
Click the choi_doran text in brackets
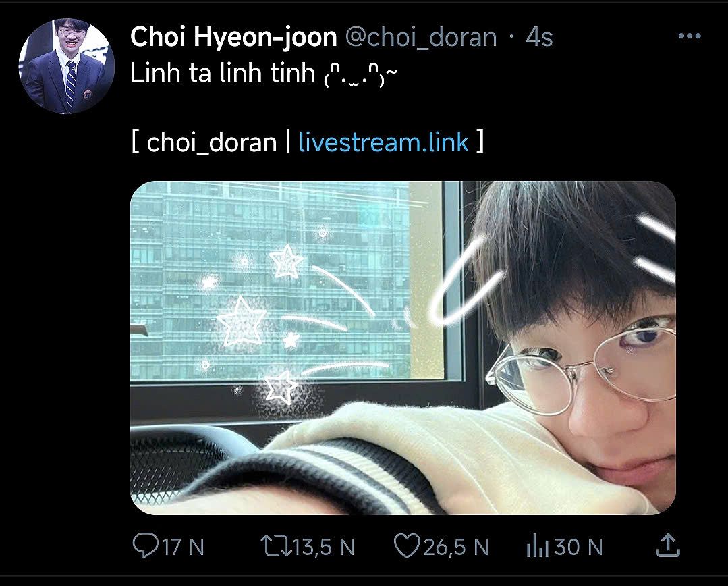pyautogui.click(x=212, y=142)
